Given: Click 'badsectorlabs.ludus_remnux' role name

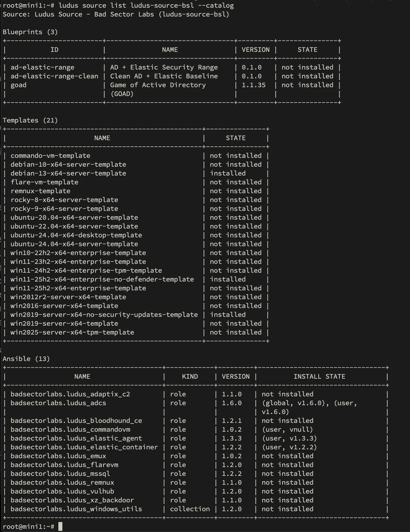Looking at the screenshot, I should point(62,483).
